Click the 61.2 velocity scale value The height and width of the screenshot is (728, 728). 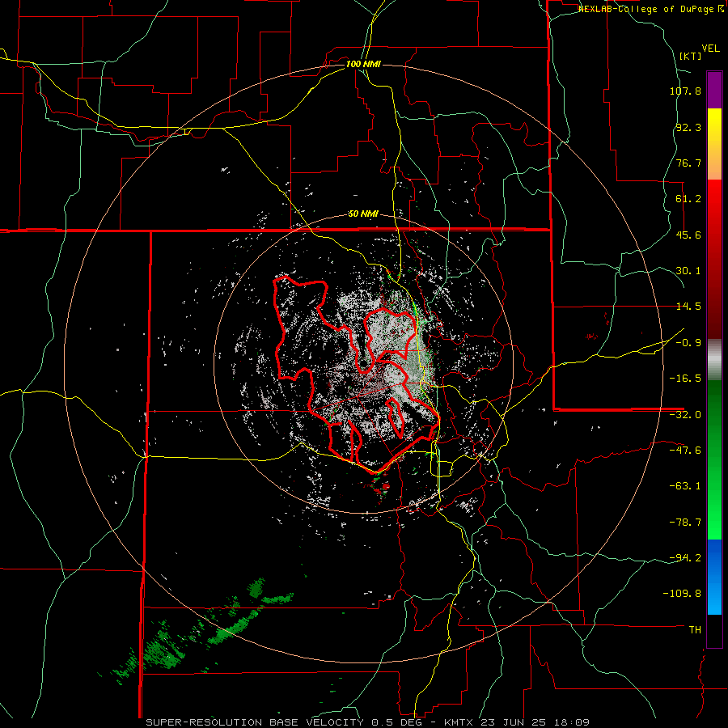pos(688,199)
